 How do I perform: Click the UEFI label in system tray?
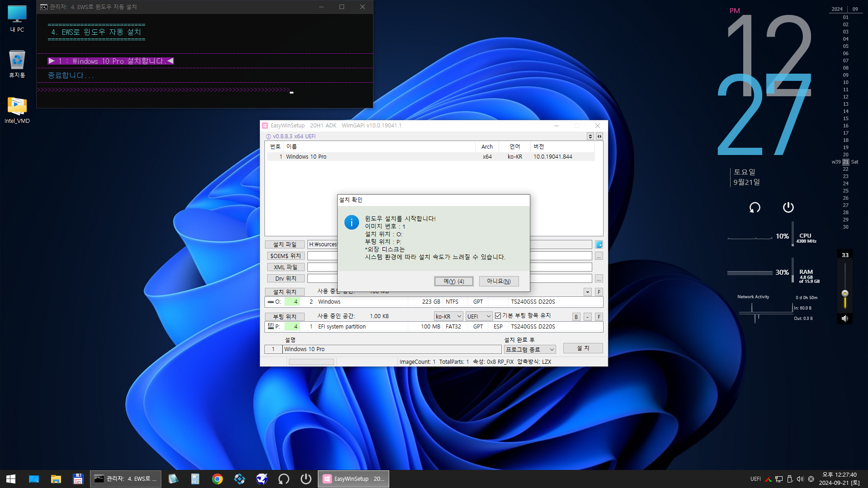755,479
